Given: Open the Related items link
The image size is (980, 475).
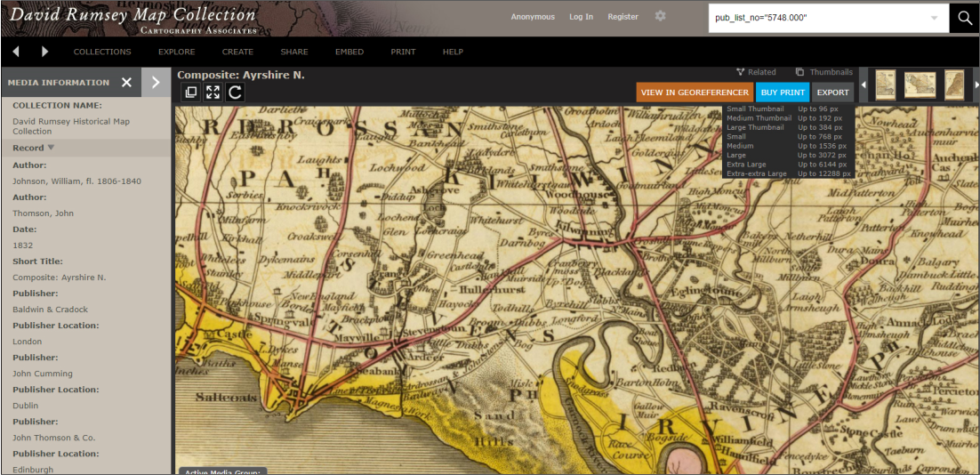Looking at the screenshot, I should click(x=756, y=73).
